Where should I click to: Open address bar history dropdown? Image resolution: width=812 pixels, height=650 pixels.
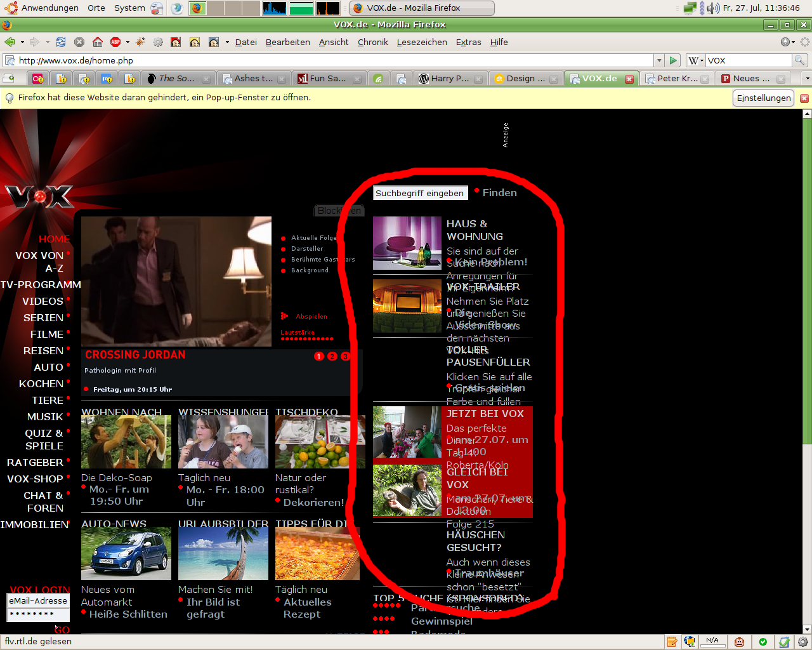pyautogui.click(x=659, y=60)
